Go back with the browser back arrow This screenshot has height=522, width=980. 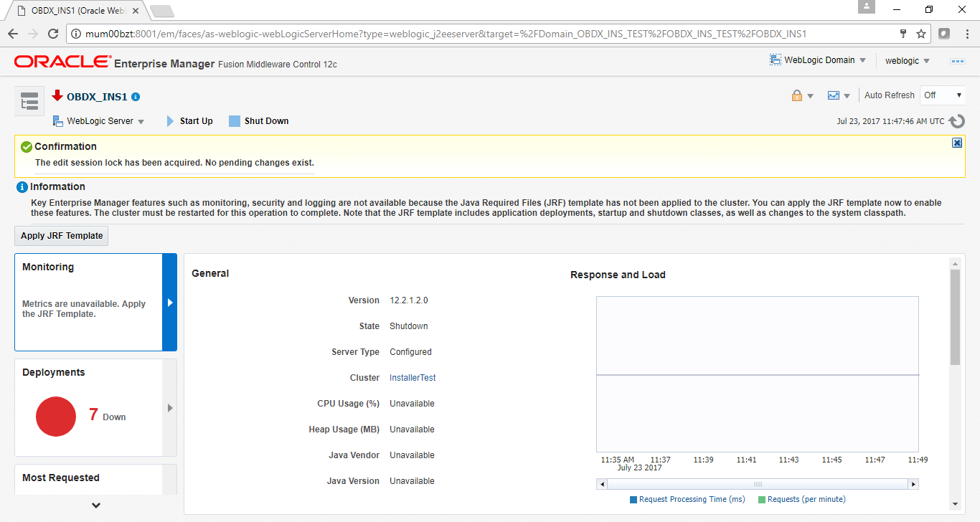pyautogui.click(x=13, y=34)
